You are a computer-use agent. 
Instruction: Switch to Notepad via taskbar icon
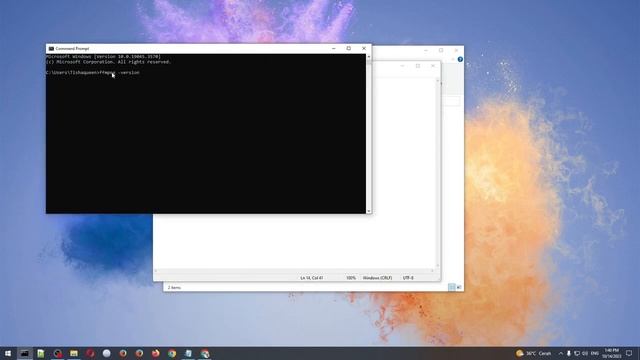(x=188, y=353)
